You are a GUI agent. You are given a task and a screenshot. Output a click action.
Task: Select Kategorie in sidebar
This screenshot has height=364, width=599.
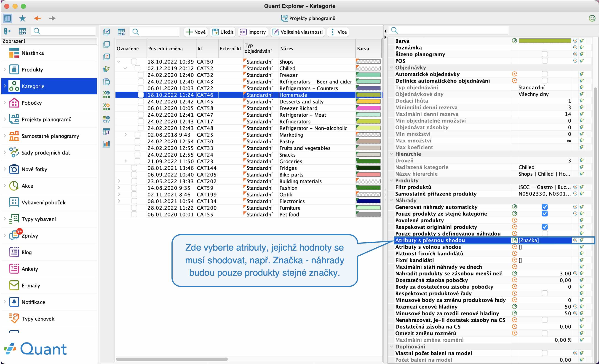49,86
